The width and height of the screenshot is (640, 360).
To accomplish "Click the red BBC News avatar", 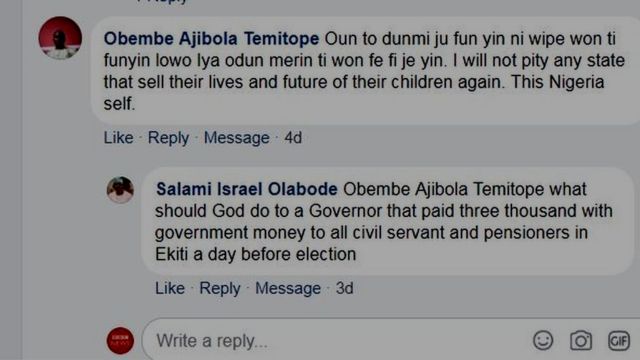I will (x=120, y=340).
